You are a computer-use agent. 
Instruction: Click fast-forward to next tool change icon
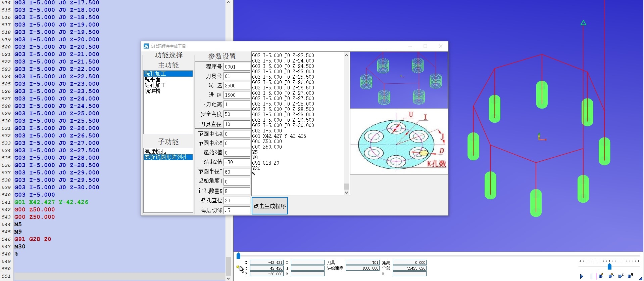pyautogui.click(x=630, y=276)
